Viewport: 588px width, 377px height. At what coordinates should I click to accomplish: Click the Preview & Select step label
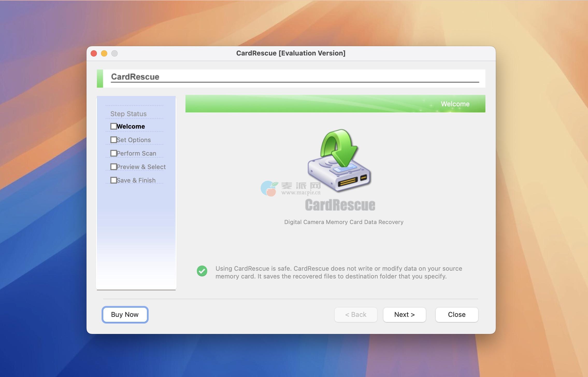(141, 167)
